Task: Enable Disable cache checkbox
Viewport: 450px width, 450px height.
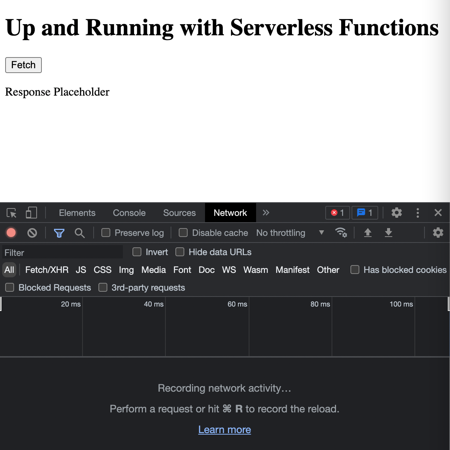Action: (183, 233)
